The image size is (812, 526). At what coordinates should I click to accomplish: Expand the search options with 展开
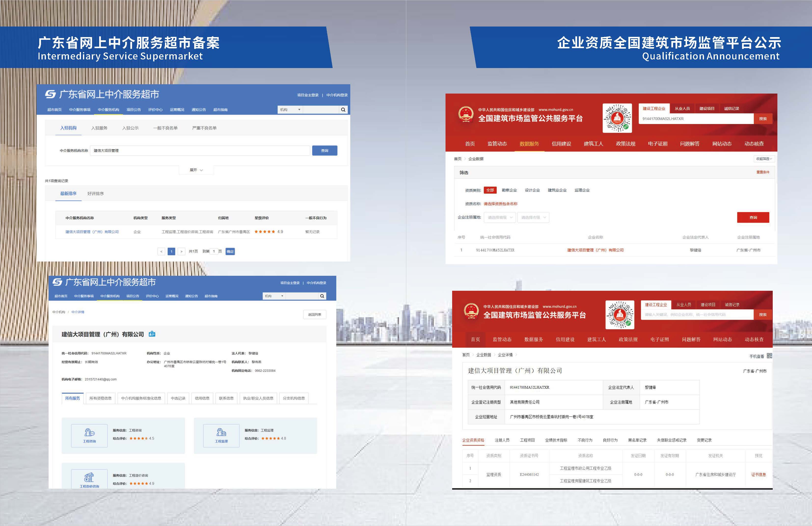tap(196, 170)
